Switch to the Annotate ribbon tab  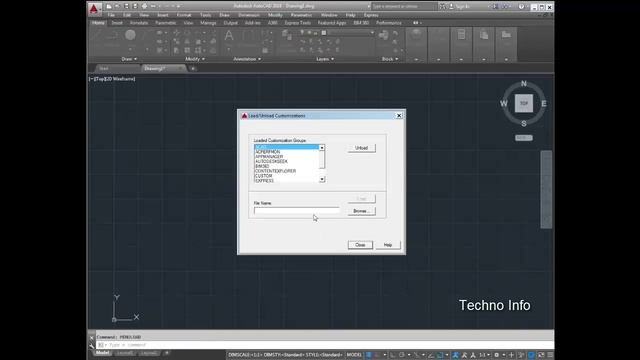tap(139, 23)
